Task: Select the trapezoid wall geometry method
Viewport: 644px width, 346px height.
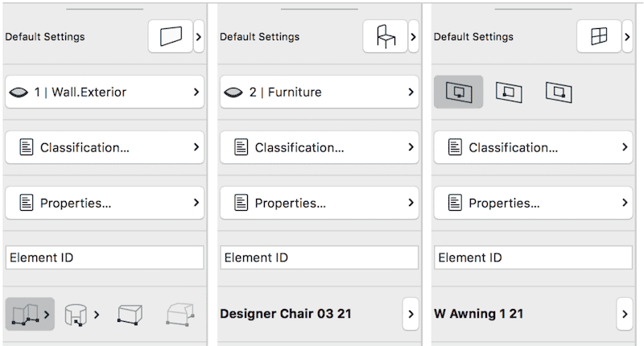Action: coord(130,314)
